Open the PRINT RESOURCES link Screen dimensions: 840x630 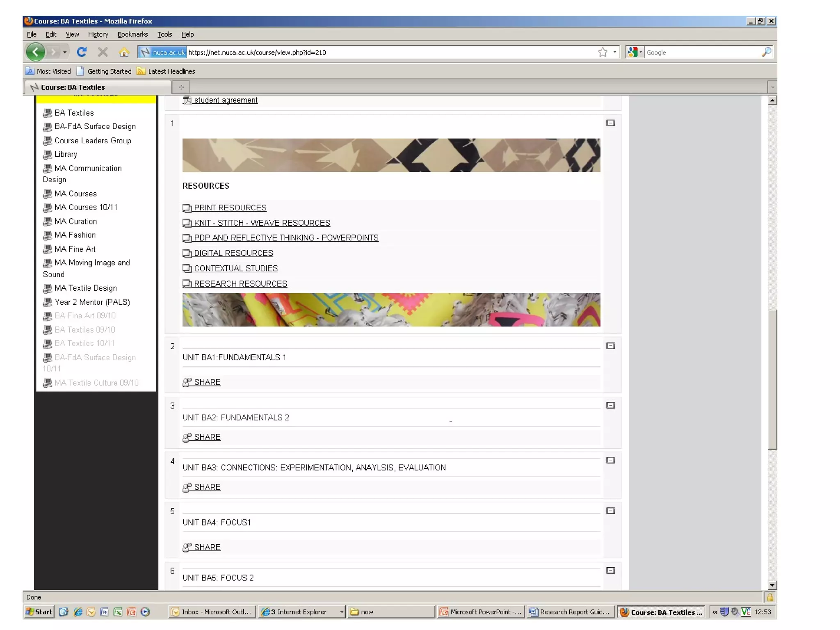pos(230,208)
